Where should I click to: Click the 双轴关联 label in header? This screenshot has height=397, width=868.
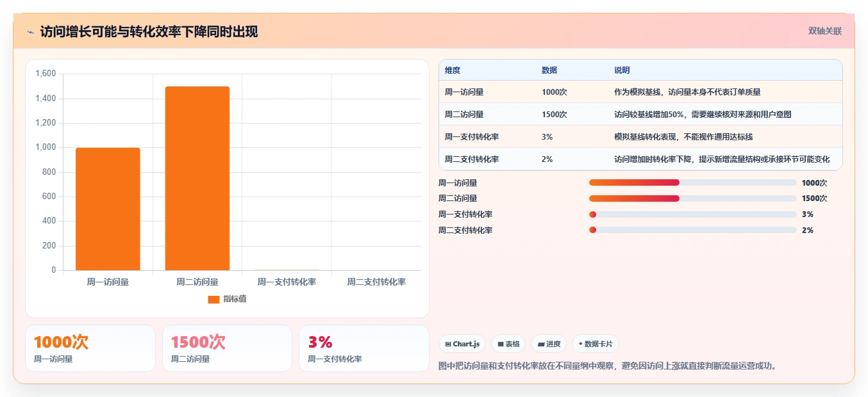[x=825, y=31]
